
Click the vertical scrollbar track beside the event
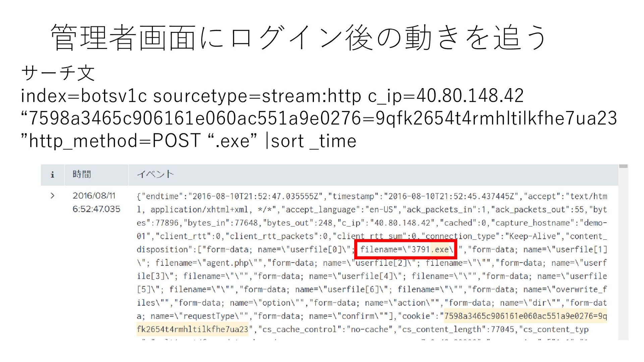623,255
